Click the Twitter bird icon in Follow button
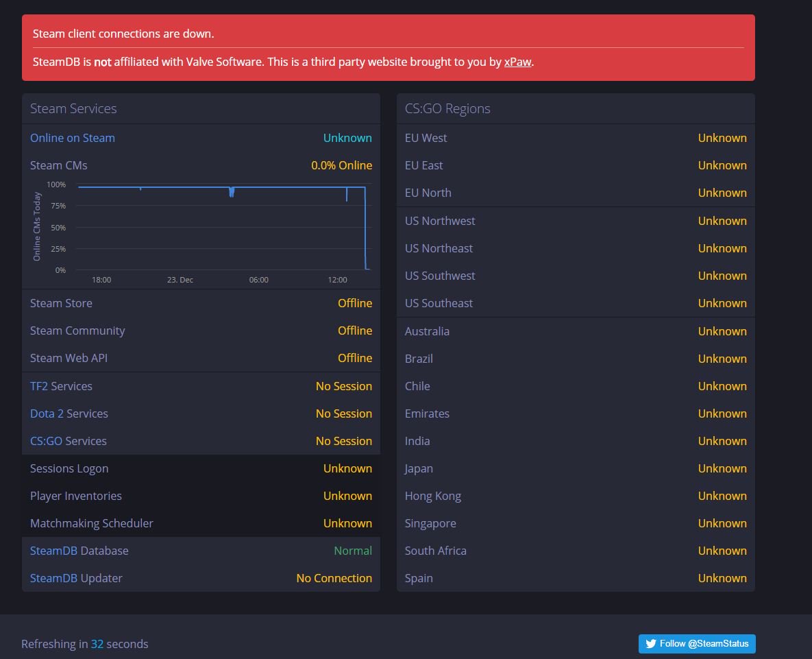This screenshot has height=659, width=812. (x=651, y=643)
